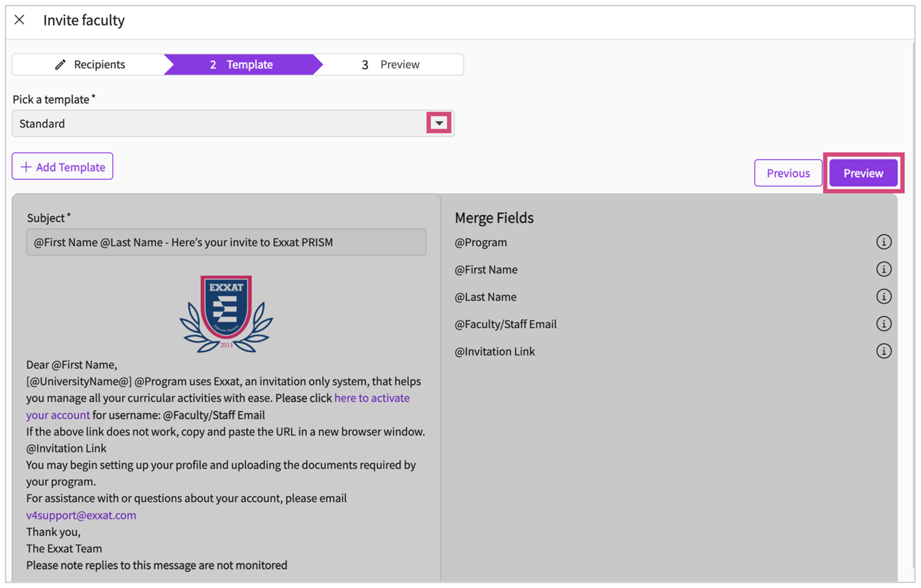This screenshot has height=588, width=921.
Task: Close the Invite faculty dialog
Action: point(19,20)
